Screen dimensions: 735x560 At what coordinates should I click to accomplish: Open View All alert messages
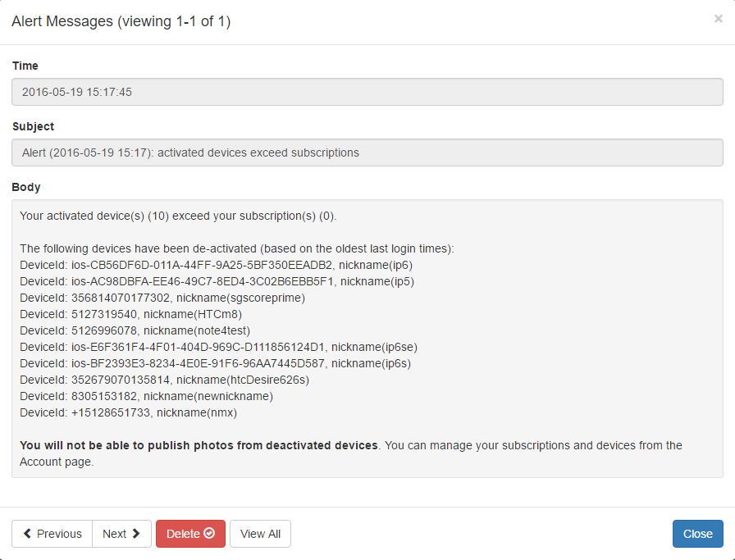click(x=260, y=534)
